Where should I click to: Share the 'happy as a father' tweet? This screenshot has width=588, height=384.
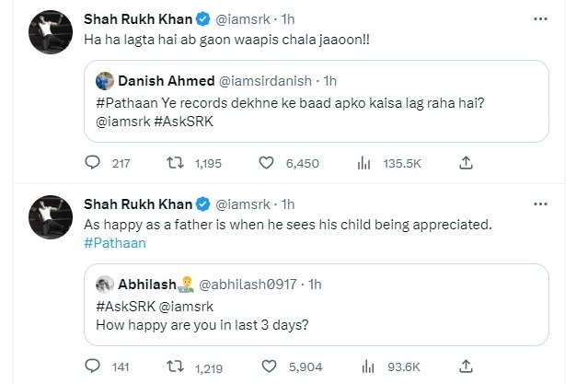pyautogui.click(x=466, y=365)
